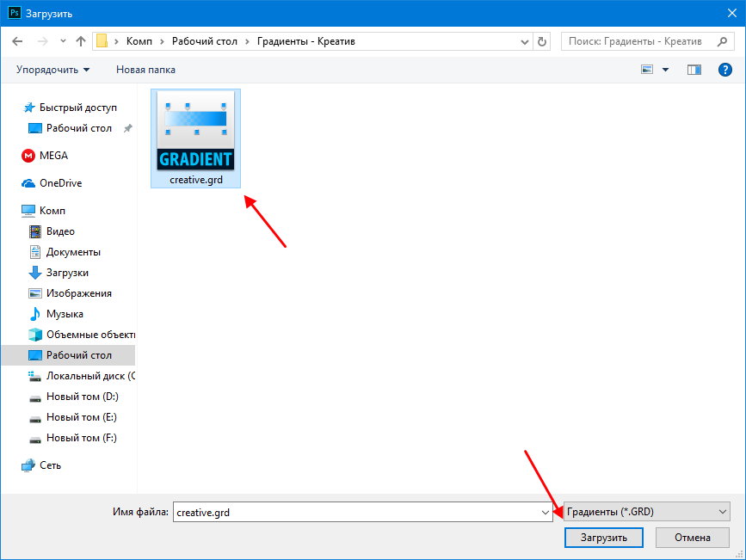Open Сеть in the navigation pane

click(x=41, y=465)
